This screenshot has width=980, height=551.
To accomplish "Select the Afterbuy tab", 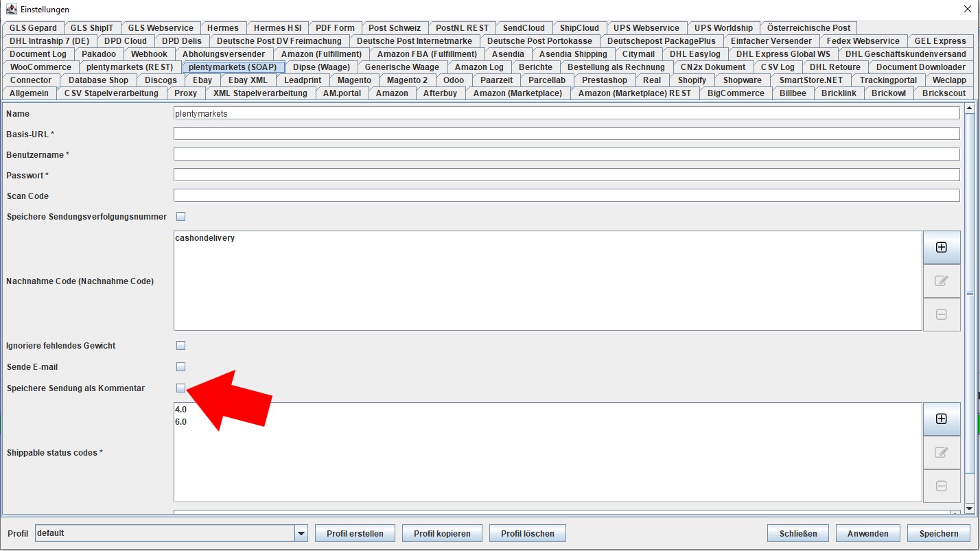I will 440,93.
